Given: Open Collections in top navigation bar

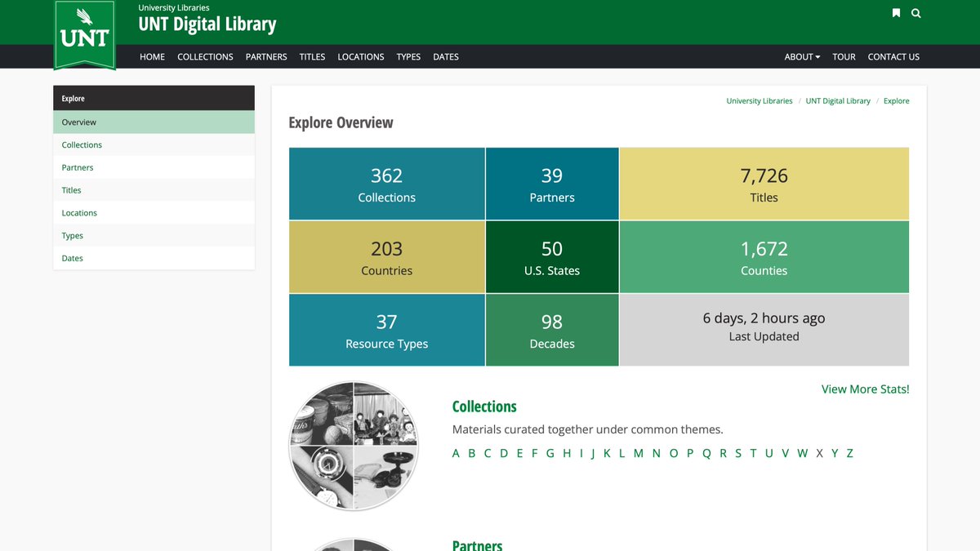Looking at the screenshot, I should pos(205,57).
